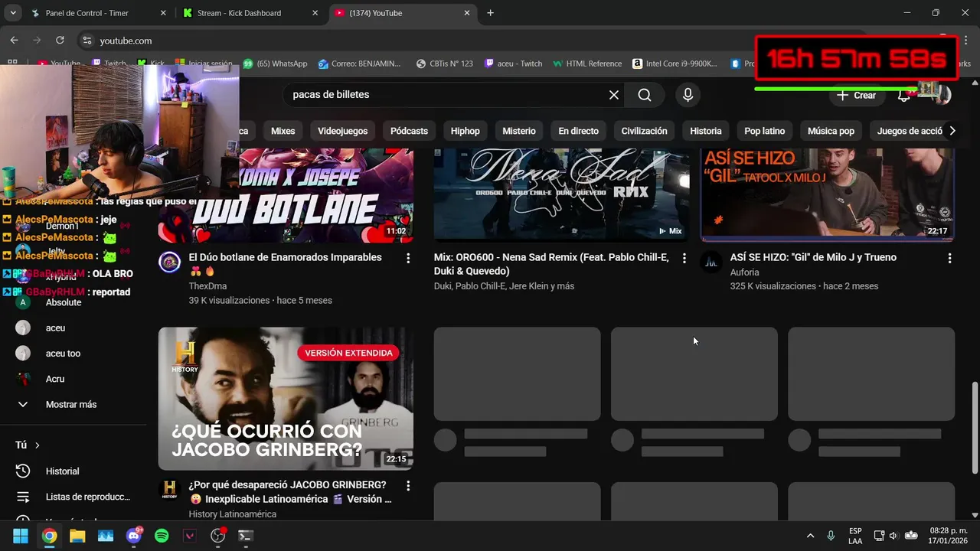Viewport: 980px width, 551px height.
Task: Switch to Panel de Control - Timer tab
Action: 99,13
